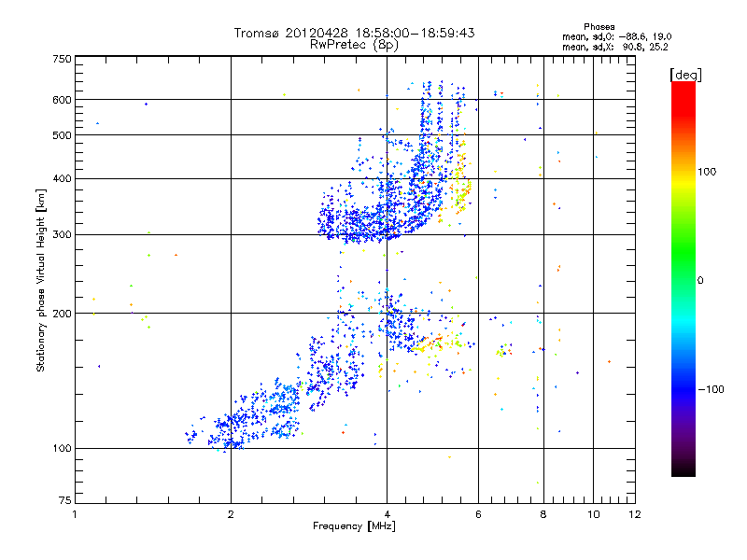Click the y-axis '500' tick label
The width and height of the screenshot is (747, 560).
tap(62, 135)
